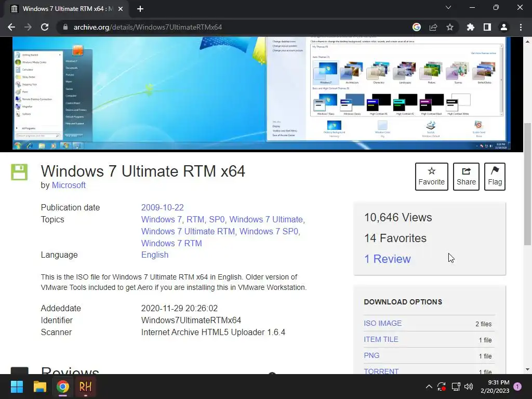Viewport: 532px width, 399px height.
Task: Click the browser forward arrow
Action: coord(28,27)
